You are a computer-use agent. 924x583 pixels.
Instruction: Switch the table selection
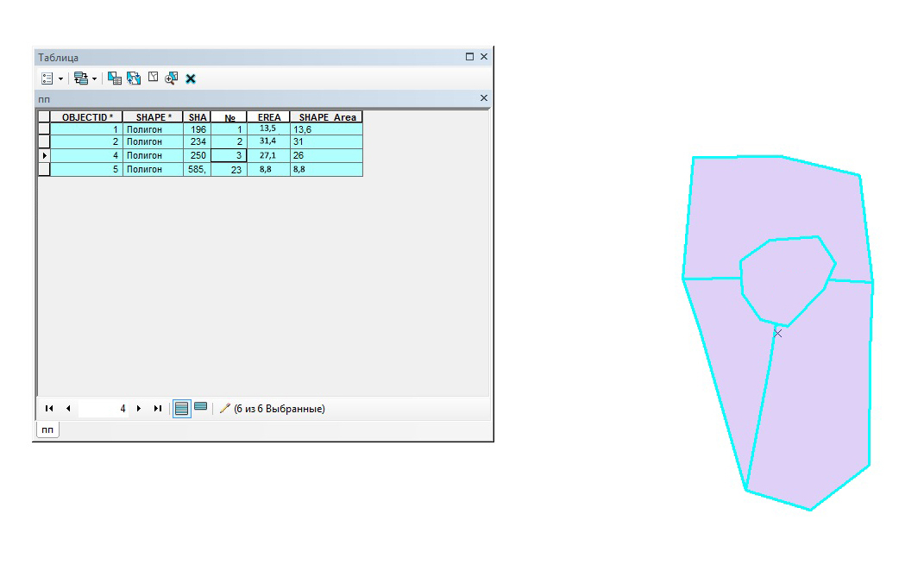click(x=134, y=78)
